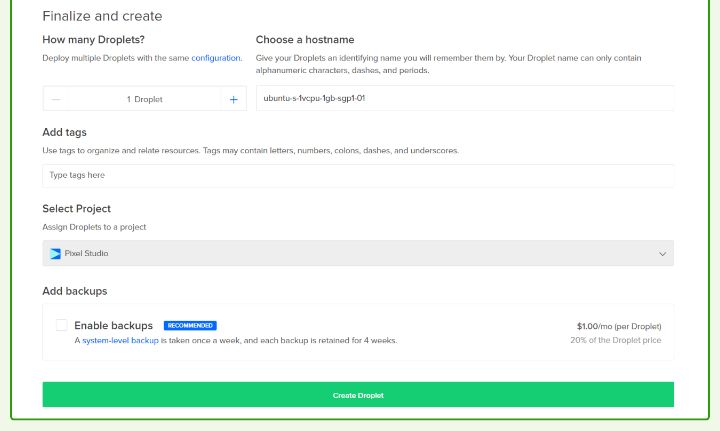Click the 20% of the Droplet price note

tap(615, 340)
